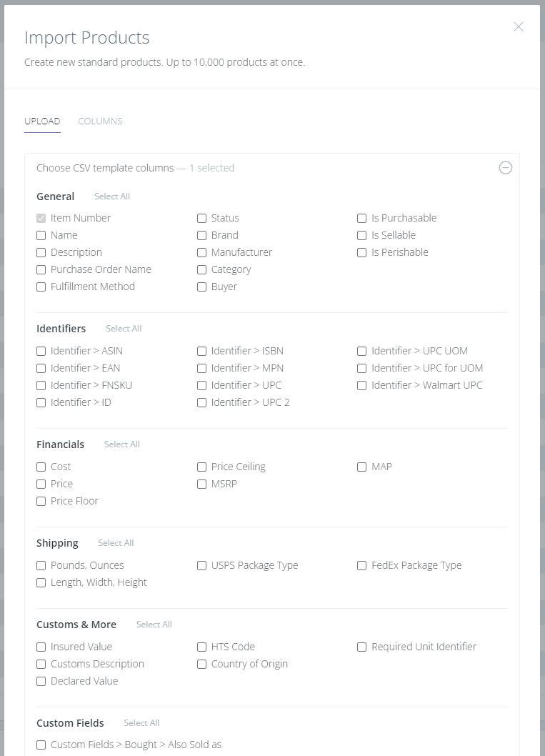
Task: Enable Country of Origin
Action: click(x=202, y=665)
